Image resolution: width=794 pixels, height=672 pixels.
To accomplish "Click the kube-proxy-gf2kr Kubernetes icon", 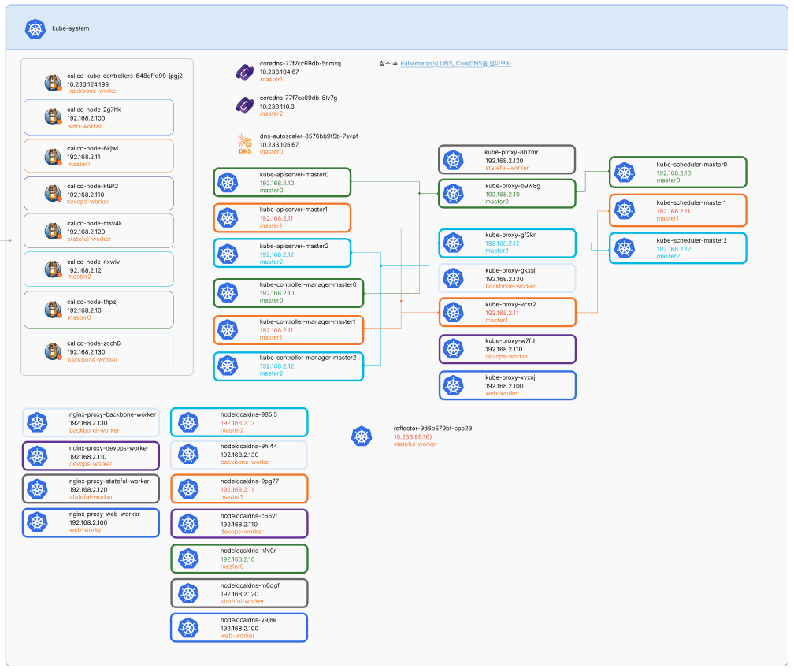I will (453, 243).
